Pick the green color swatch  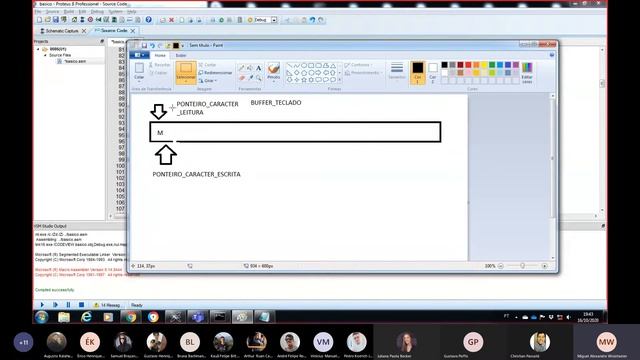point(492,64)
